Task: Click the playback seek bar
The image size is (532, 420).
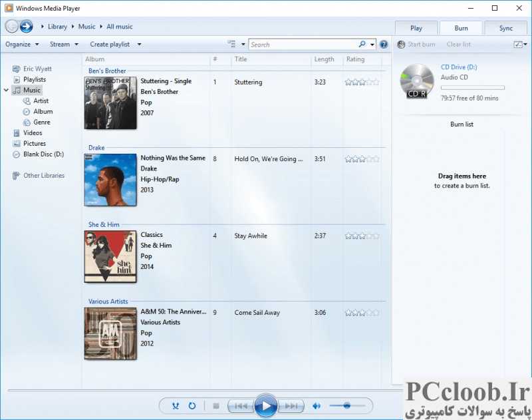Action: pos(203,391)
